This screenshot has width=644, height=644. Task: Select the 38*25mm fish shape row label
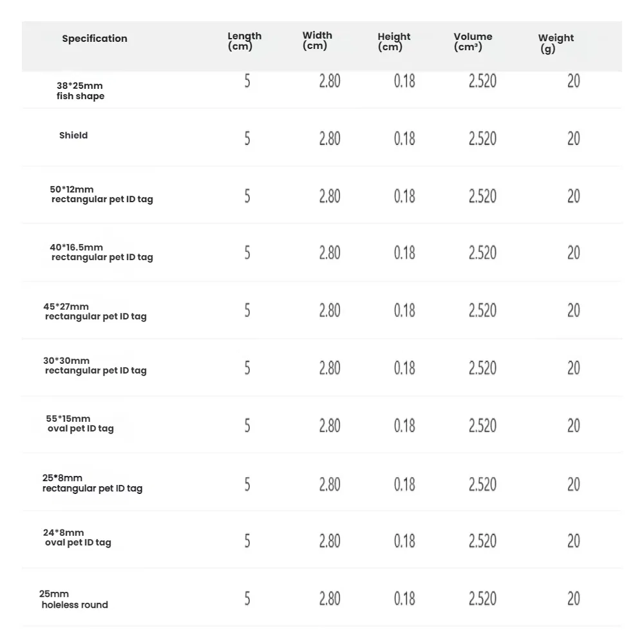80,91
